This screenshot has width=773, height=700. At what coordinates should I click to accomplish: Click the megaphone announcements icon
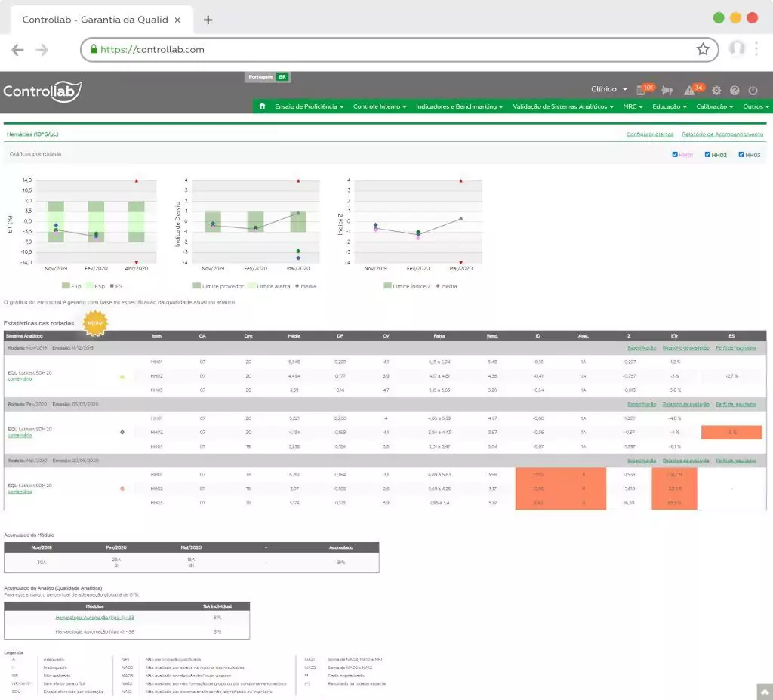[667, 90]
